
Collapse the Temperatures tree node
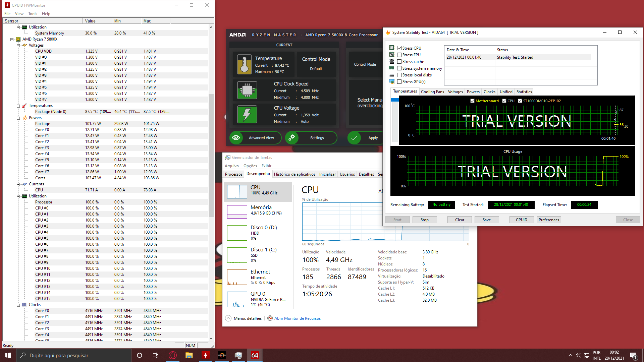coord(18,106)
